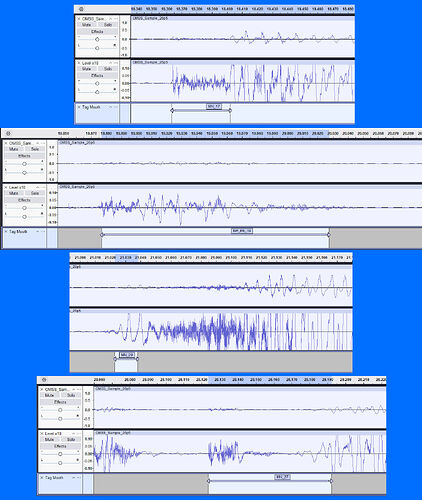The image size is (422, 500).
Task: Open Effects for CMSS_Sam track, bottom panel
Action: (x=60, y=402)
